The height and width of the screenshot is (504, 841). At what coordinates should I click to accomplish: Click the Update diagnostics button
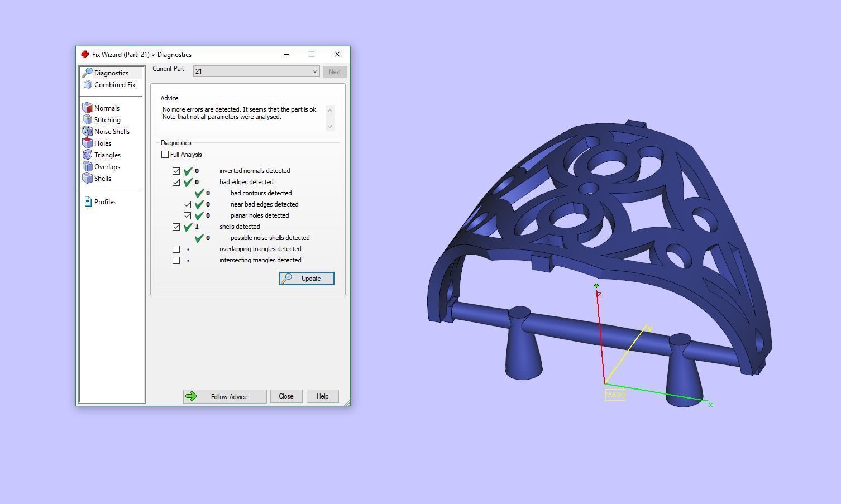307,279
